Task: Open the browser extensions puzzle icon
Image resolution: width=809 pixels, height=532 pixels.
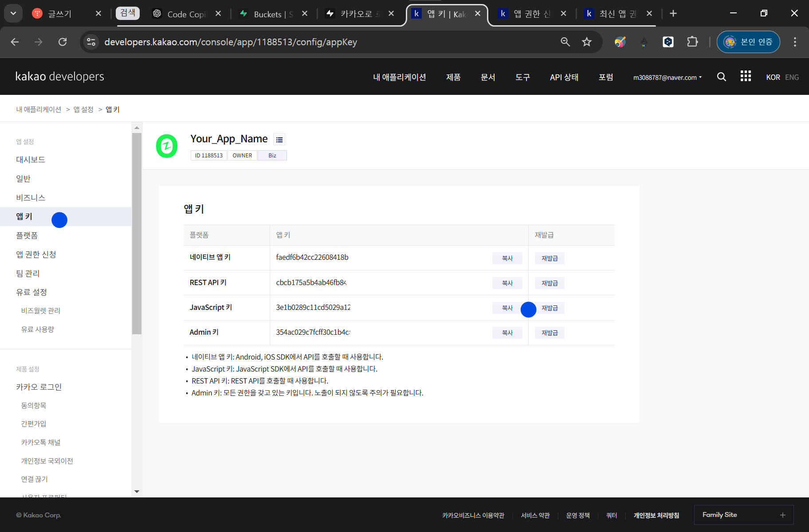Action: click(x=692, y=42)
